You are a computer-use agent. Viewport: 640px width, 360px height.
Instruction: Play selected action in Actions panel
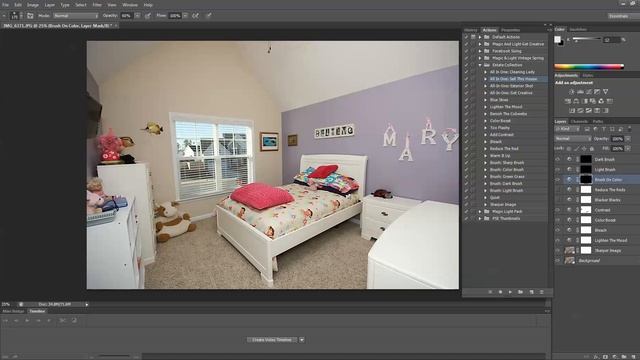(x=510, y=292)
